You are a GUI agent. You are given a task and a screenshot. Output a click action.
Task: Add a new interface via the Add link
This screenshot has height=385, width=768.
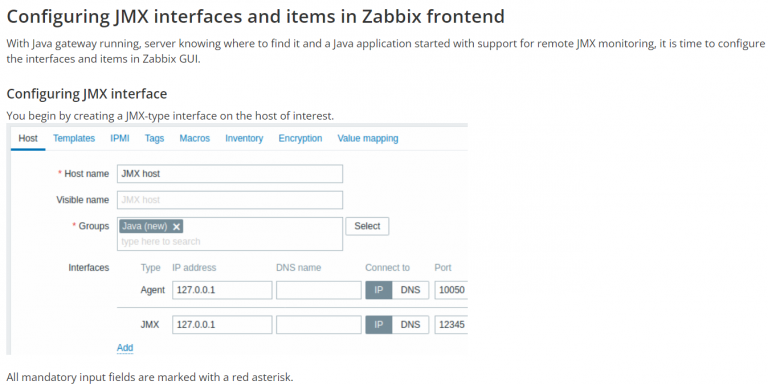tap(125, 348)
